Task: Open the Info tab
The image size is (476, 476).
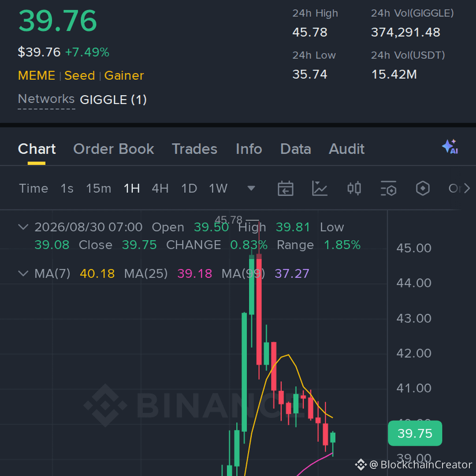Action: pos(249,149)
